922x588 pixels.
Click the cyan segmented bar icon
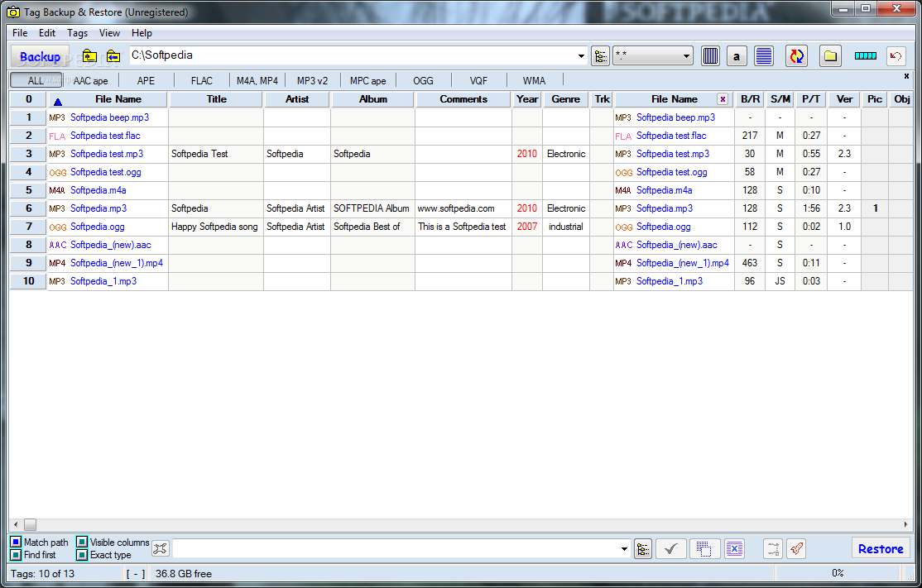click(x=865, y=55)
